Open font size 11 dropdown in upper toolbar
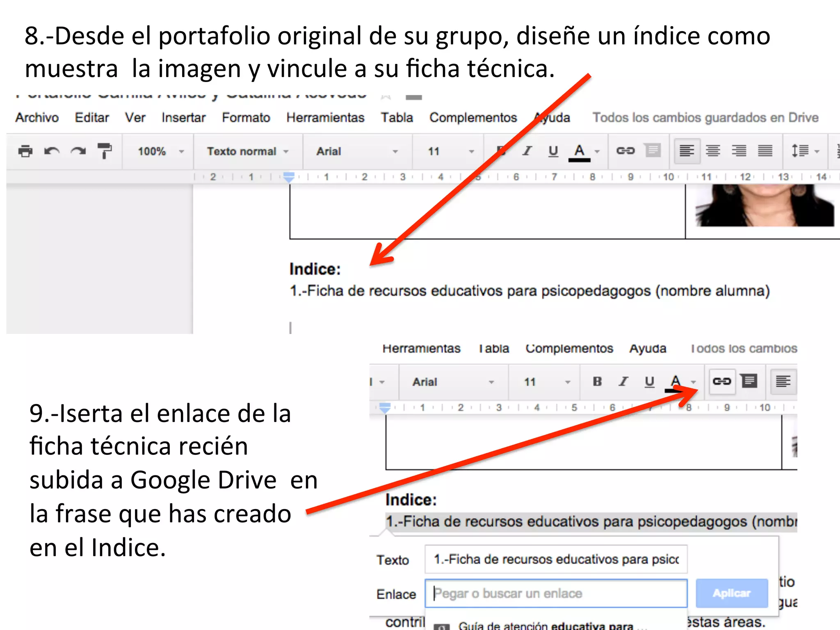This screenshot has width=840, height=630. point(450,151)
